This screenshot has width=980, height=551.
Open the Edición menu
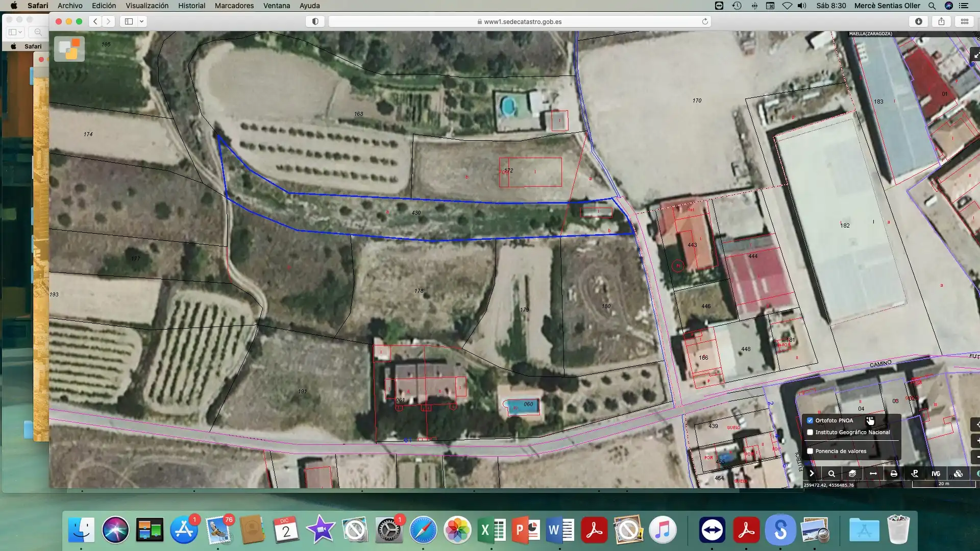pyautogui.click(x=104, y=6)
